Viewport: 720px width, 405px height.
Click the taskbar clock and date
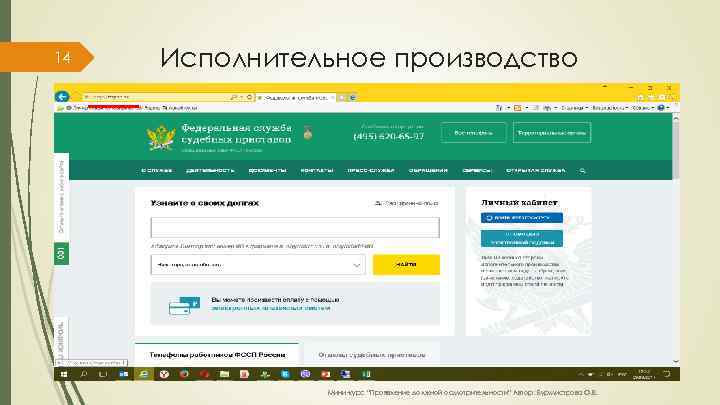tap(644, 374)
